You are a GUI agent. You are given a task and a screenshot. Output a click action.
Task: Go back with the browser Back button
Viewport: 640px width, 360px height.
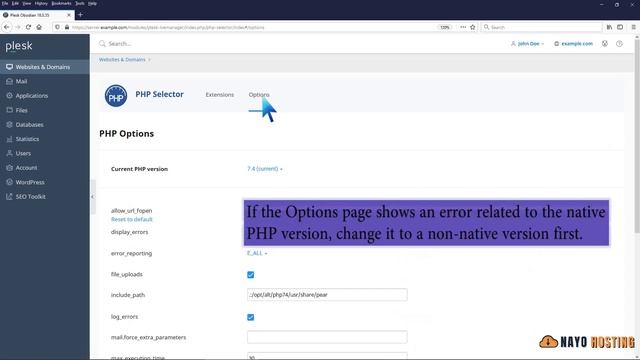(7, 27)
